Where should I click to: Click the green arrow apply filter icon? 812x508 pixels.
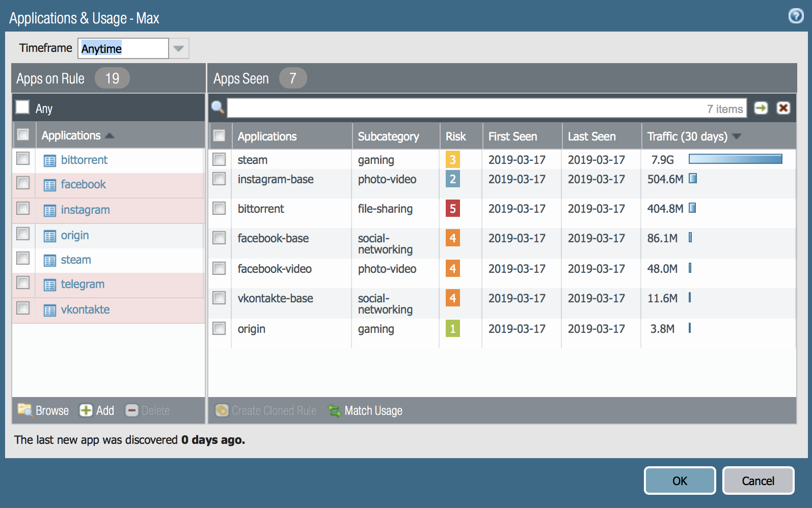761,108
